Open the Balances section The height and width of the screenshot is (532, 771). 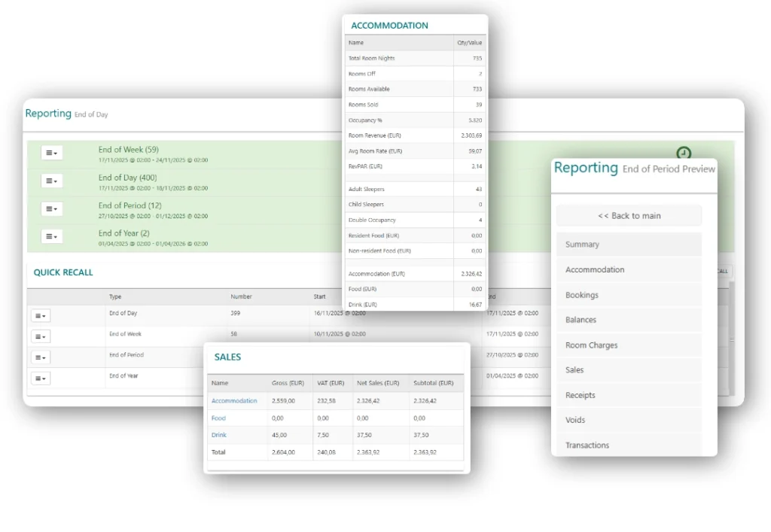point(629,320)
